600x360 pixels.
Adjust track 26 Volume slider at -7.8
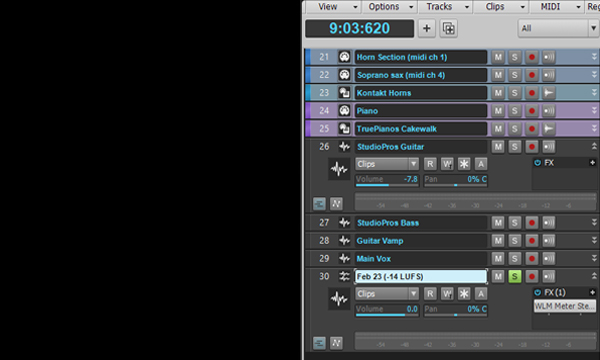(387, 180)
